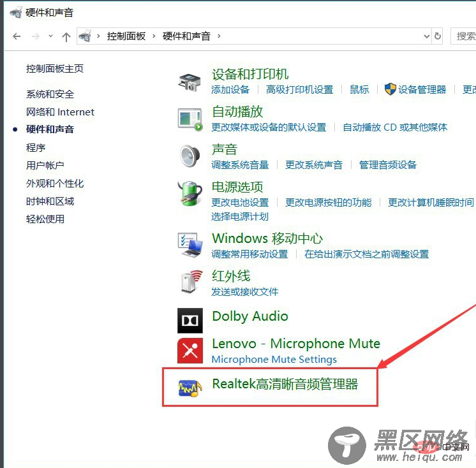Open 设备管理器 link
Image resolution: width=476 pixels, height=468 pixels.
(x=422, y=89)
